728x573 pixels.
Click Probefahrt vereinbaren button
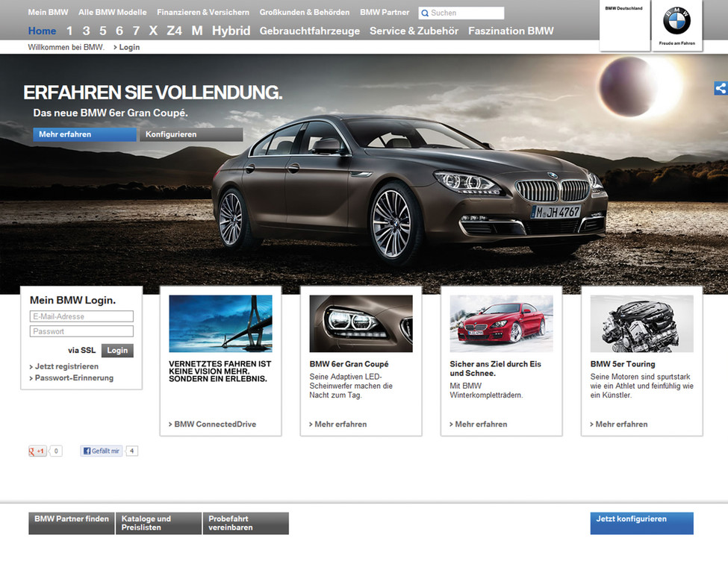246,523
